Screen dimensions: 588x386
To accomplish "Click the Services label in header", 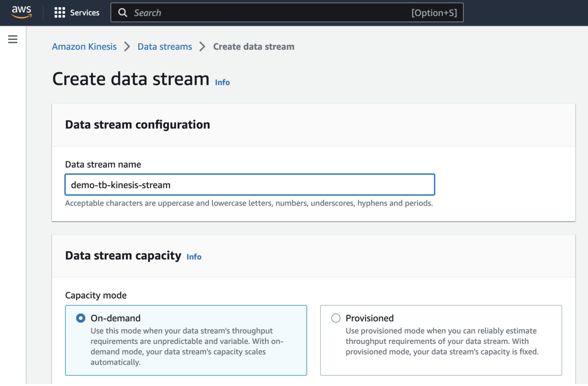I will tap(85, 13).
